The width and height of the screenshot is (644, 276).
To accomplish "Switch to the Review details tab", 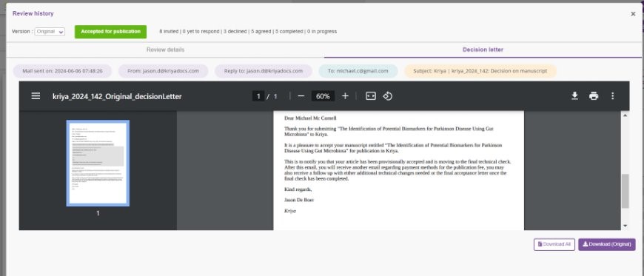I will tap(165, 50).
